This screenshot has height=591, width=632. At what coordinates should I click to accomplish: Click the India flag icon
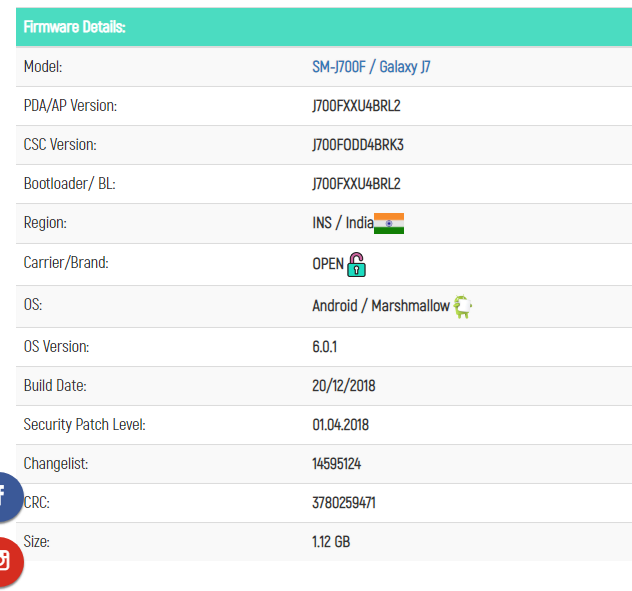tap(389, 223)
